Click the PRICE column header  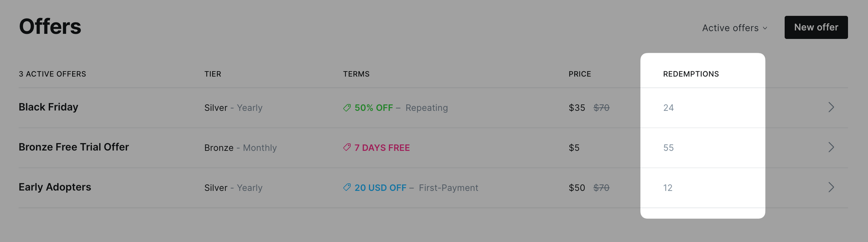point(580,74)
